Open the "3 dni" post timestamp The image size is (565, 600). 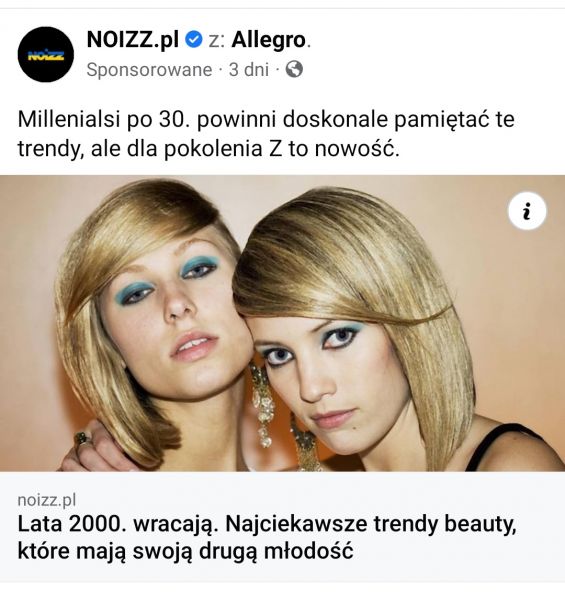[x=249, y=70]
